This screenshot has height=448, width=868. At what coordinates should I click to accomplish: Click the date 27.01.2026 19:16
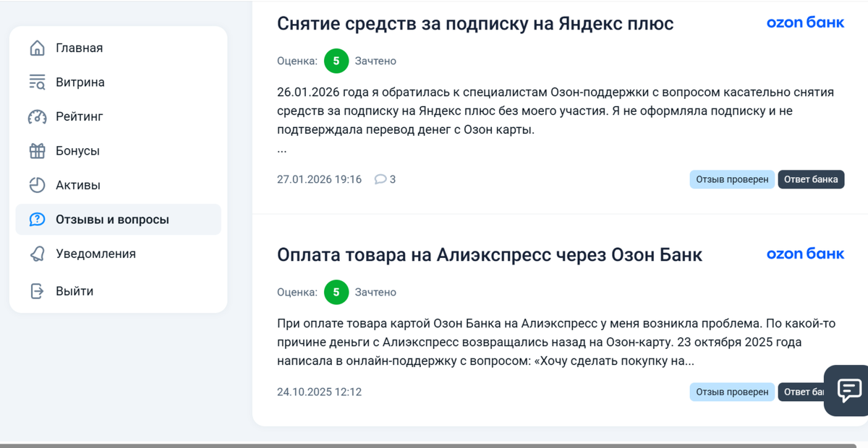click(319, 179)
